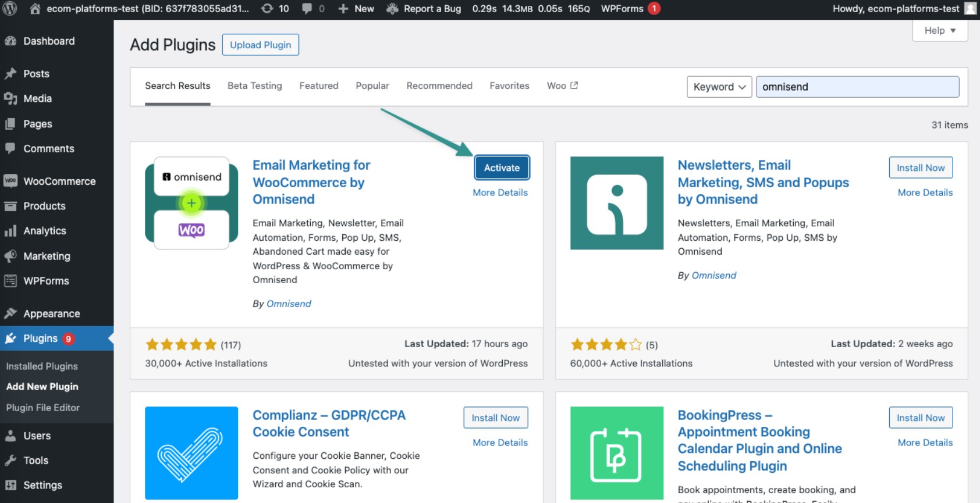Open the Popular plugins tab

(x=372, y=86)
